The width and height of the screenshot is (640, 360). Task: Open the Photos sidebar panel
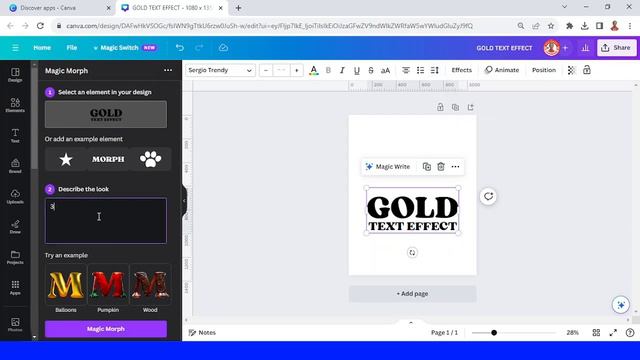coord(15,324)
